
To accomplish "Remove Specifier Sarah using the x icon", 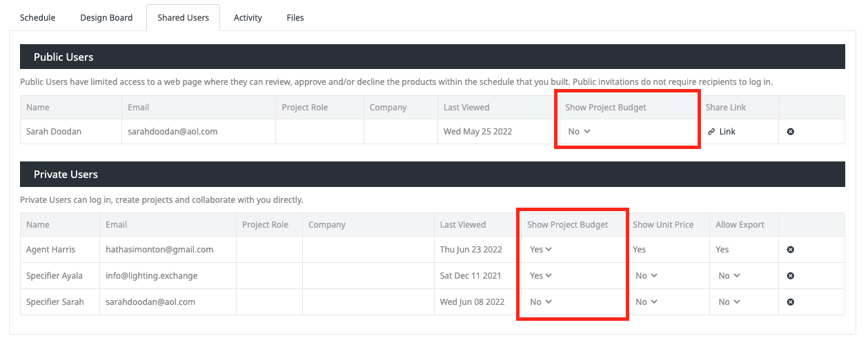I will [791, 302].
